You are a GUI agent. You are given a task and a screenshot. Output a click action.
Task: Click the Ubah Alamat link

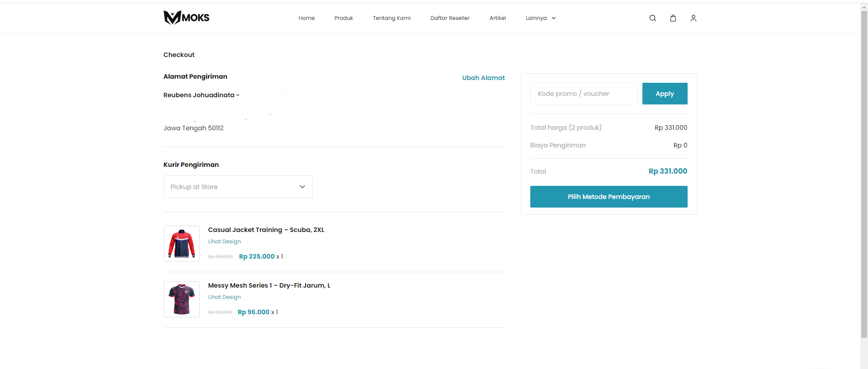coord(483,78)
